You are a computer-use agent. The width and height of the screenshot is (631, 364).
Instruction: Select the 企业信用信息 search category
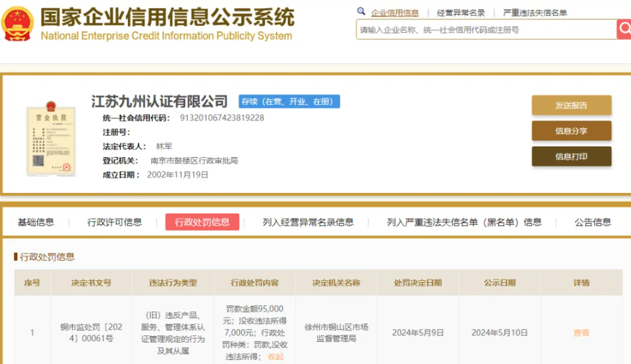click(x=394, y=13)
